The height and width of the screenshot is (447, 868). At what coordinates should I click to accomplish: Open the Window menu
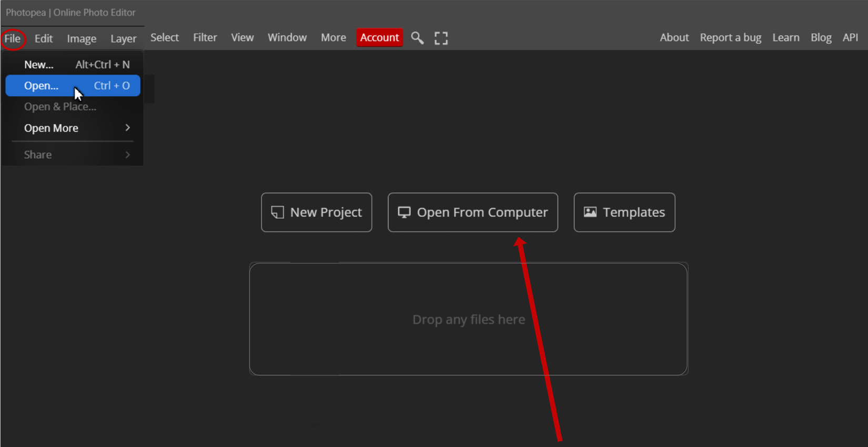(x=287, y=37)
